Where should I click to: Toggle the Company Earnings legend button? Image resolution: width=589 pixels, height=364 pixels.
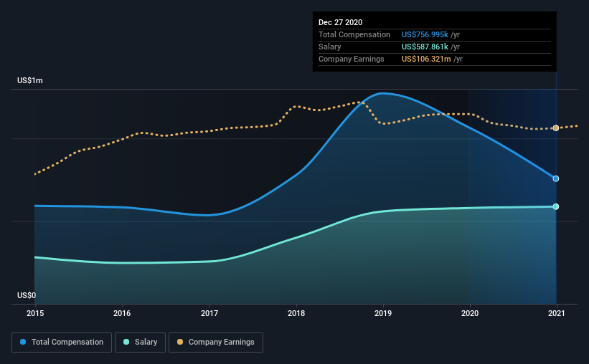point(216,343)
